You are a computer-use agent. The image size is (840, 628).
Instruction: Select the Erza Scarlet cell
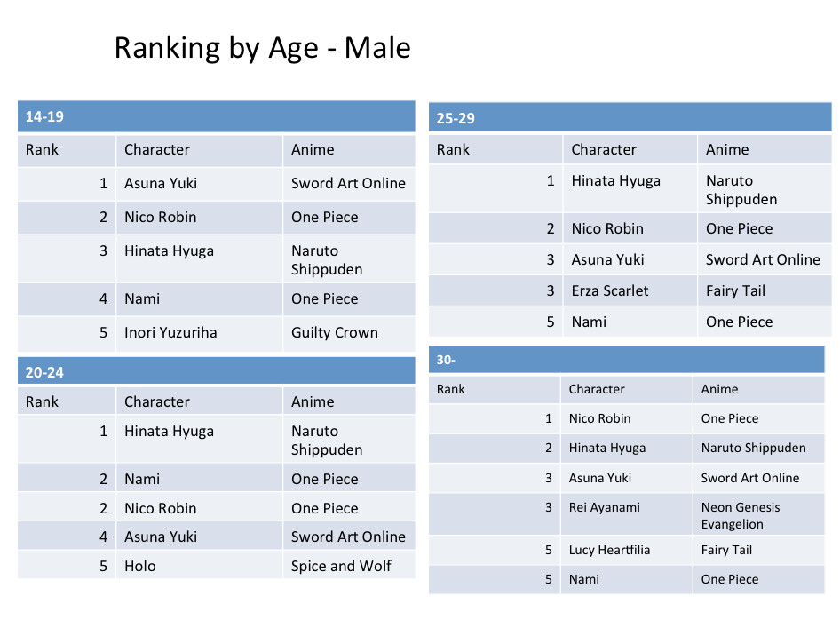point(610,290)
